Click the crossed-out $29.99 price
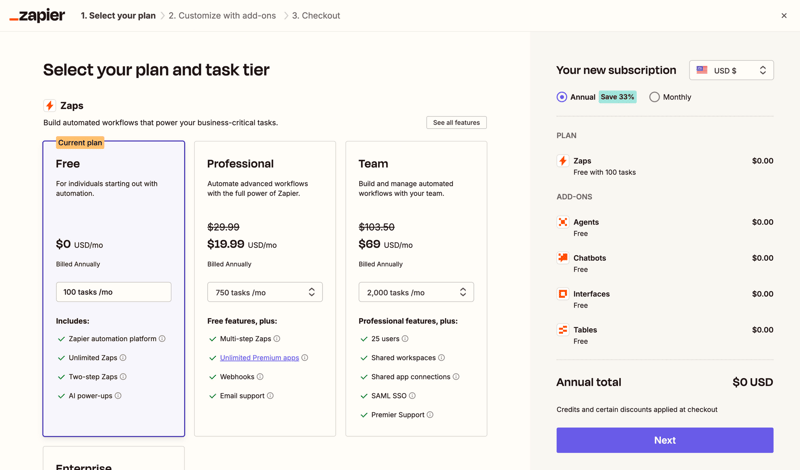800x470 pixels. [223, 227]
